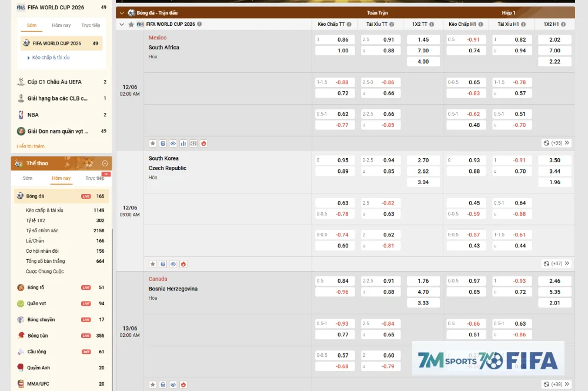
Task: Select Trực tiếp tab in Thể thao panel
Action: (x=95, y=178)
